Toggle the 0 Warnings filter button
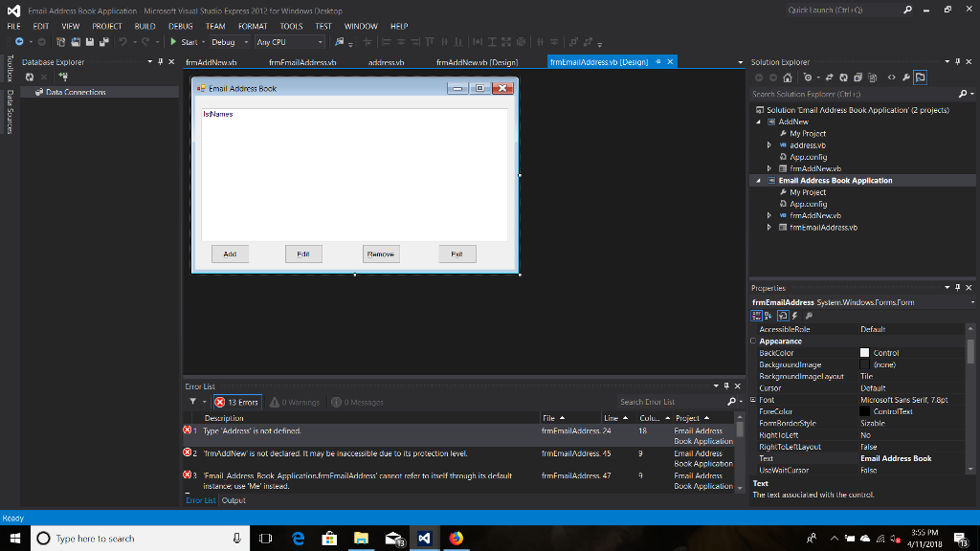The image size is (980, 551). pyautogui.click(x=297, y=402)
